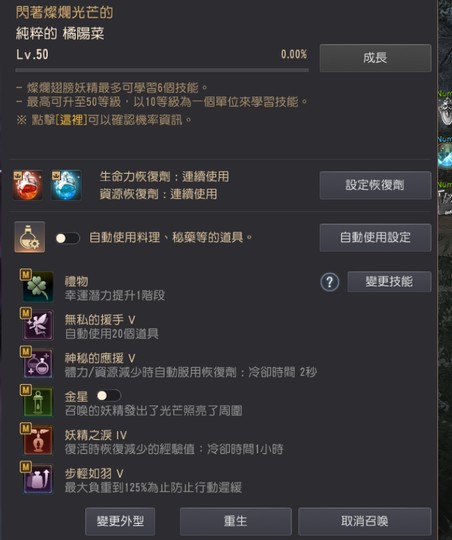Select the green lantern 金星 skill icon
The height and width of the screenshot is (540, 452).
click(38, 402)
